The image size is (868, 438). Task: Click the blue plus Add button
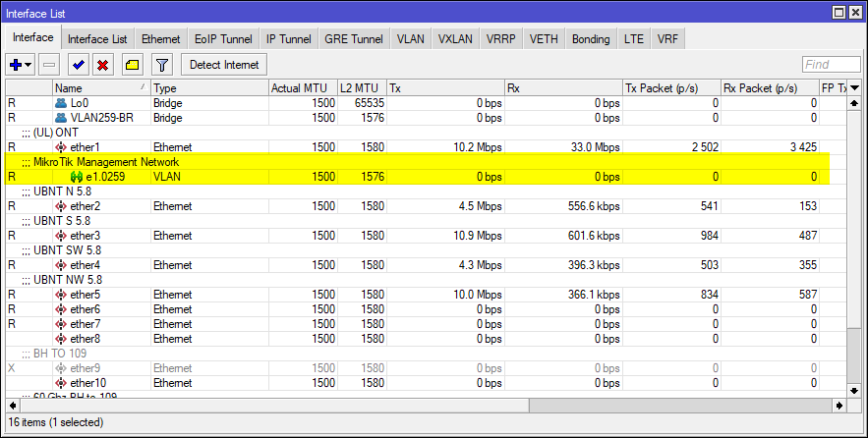[x=16, y=65]
